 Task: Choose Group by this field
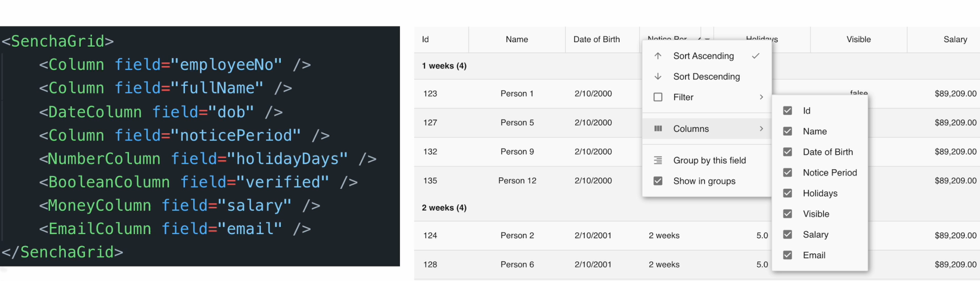pyautogui.click(x=707, y=160)
